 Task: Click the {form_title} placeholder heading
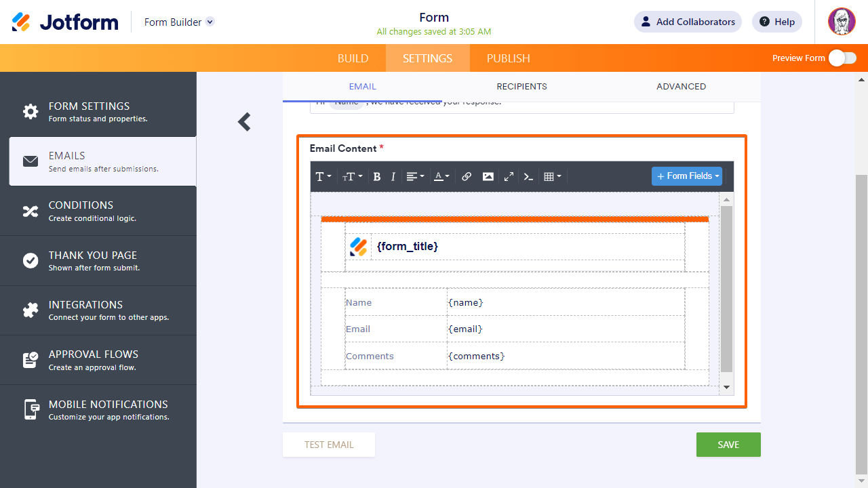[408, 246]
